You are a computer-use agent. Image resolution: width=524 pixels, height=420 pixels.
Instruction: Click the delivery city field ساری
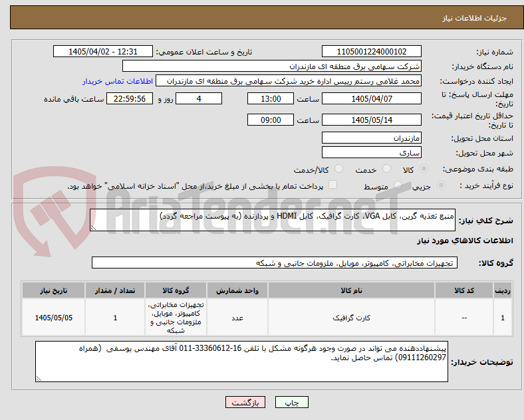coord(372,153)
